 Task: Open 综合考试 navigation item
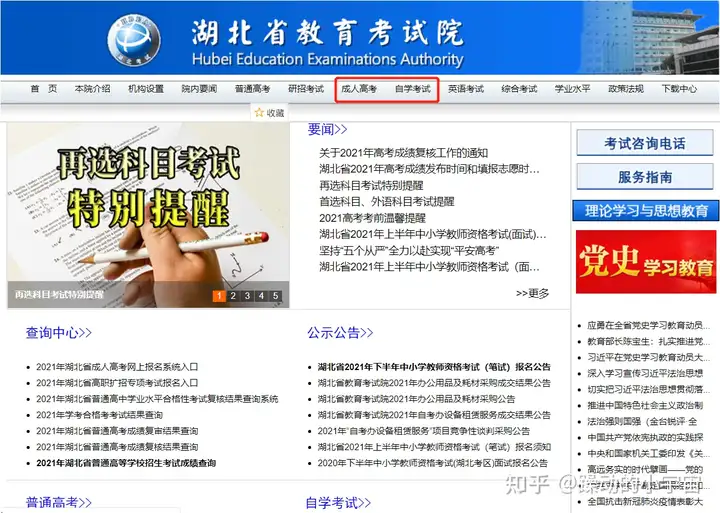click(519, 89)
